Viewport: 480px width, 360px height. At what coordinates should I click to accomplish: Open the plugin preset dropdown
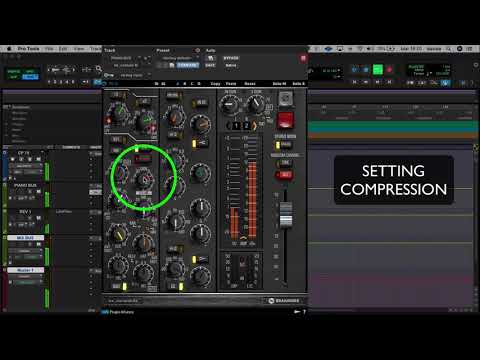pos(179,58)
